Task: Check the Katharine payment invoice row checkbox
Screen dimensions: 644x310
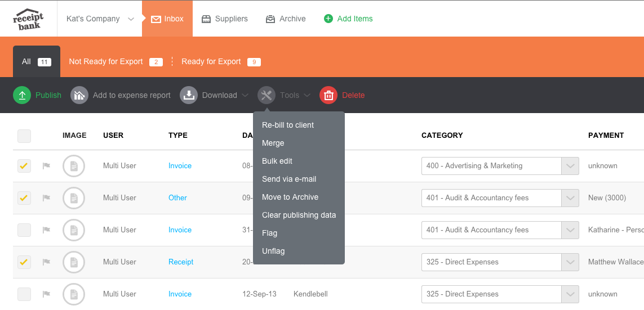Action: [x=24, y=230]
